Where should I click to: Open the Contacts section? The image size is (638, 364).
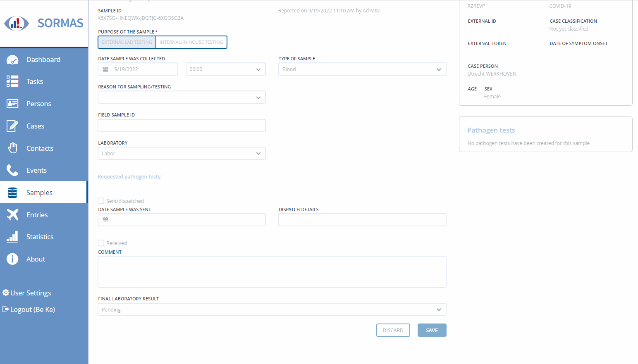(x=44, y=148)
